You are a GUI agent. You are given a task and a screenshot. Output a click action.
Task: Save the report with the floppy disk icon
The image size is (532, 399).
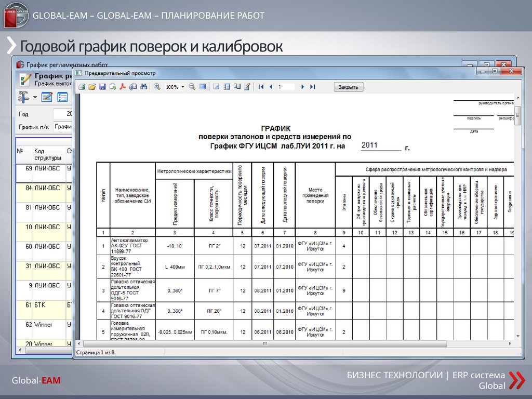(x=102, y=87)
